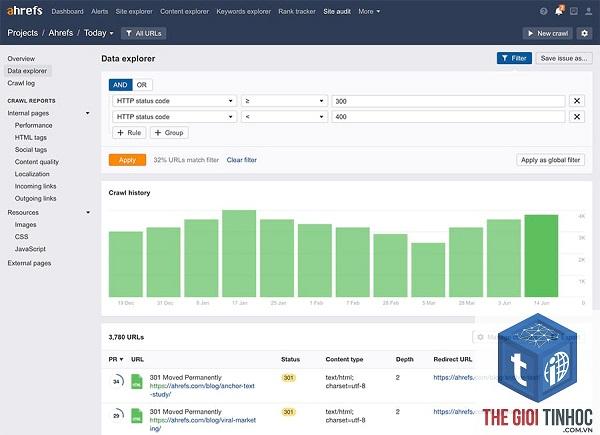Viewport: 600px width, 435px height.
Task: Collapse the Resources section
Action: tap(88, 212)
